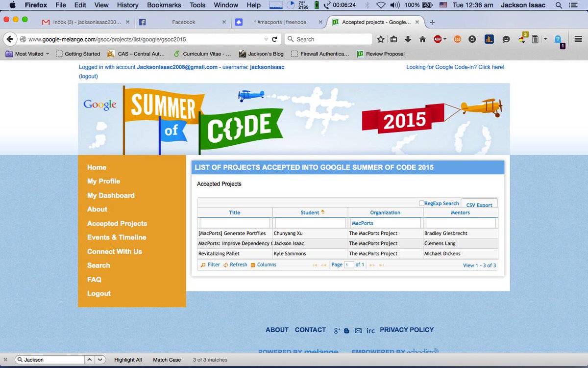Image resolution: width=588 pixels, height=368 pixels.
Task: Switch to the Facebook tab
Action: pos(183,22)
